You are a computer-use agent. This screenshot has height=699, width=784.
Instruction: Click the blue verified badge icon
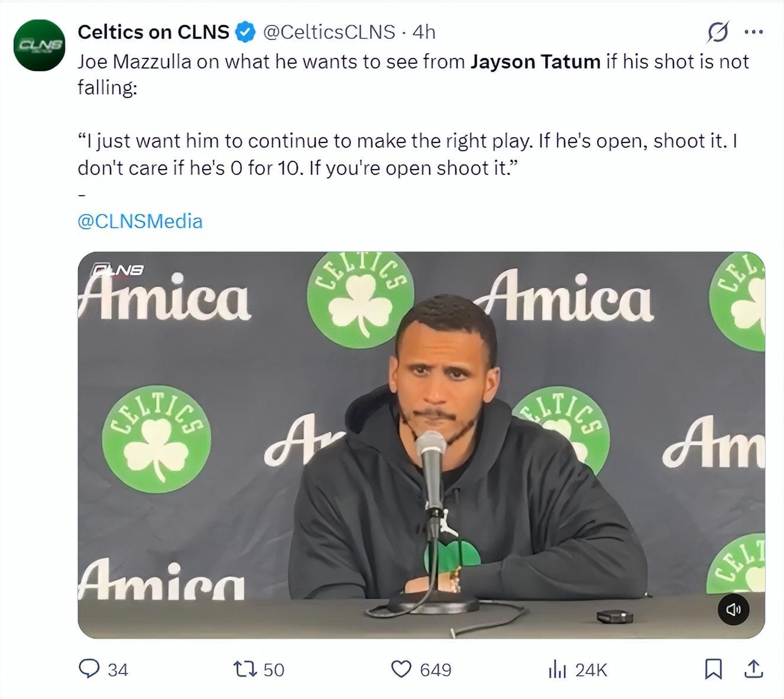(x=245, y=32)
